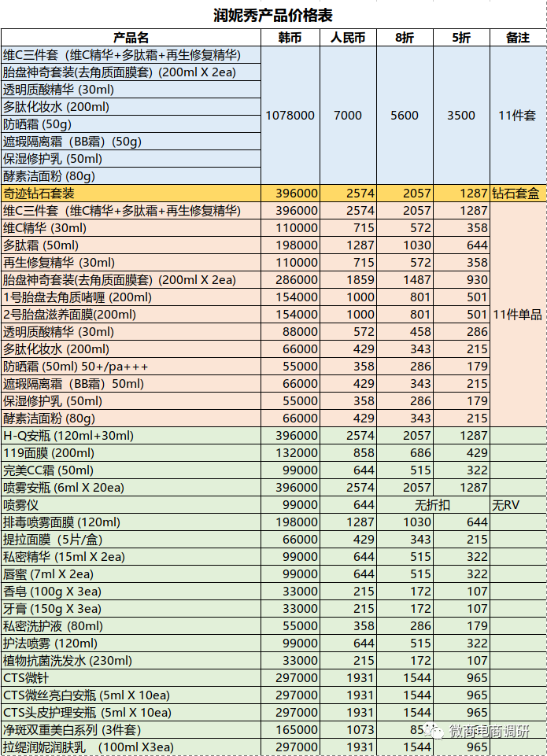
Task: Click the 唇蜜 (7ml X 2ea) cell
Action: pyautogui.click(x=131, y=574)
